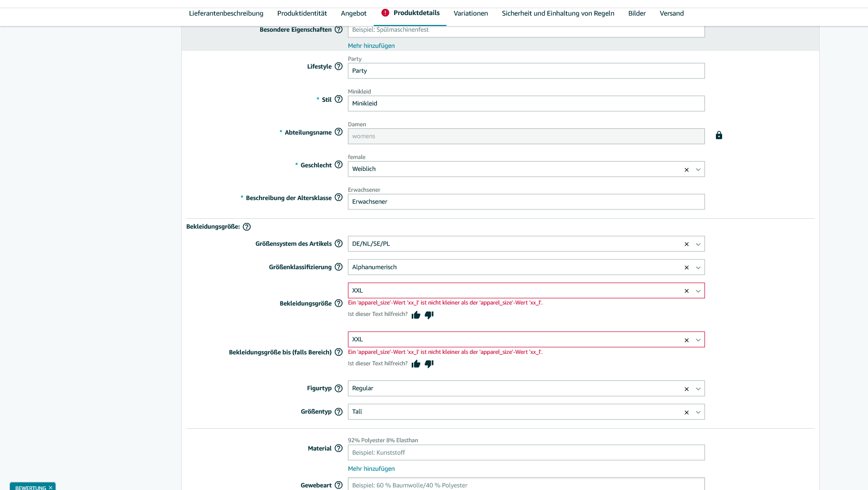Open help for Größensystem des Artikels
868x490 pixels.
[x=338, y=244]
